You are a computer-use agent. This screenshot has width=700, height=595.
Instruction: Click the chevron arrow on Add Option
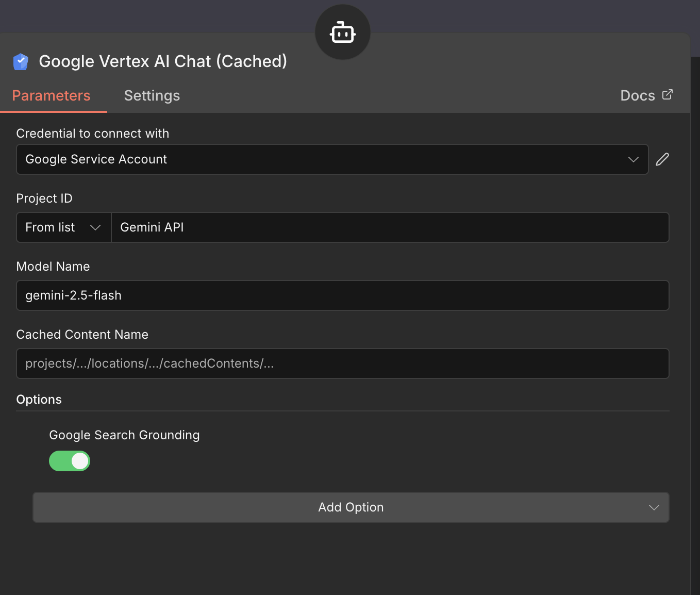pyautogui.click(x=654, y=507)
